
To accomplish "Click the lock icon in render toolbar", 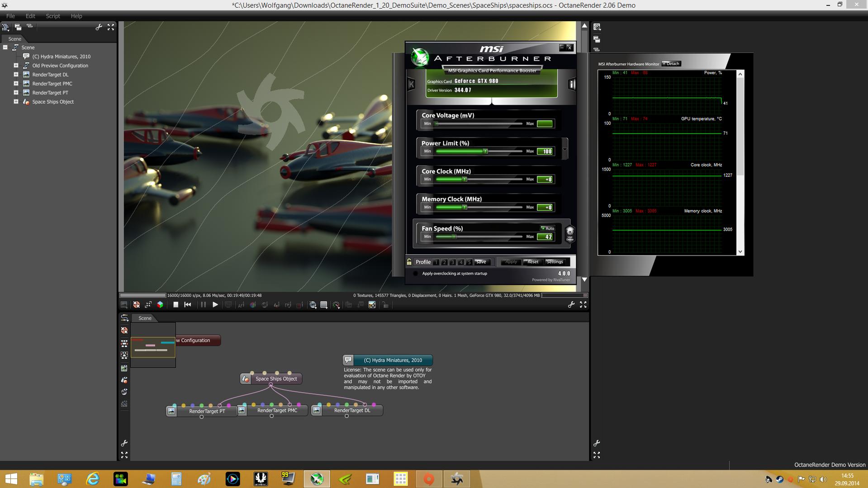I will (x=385, y=305).
